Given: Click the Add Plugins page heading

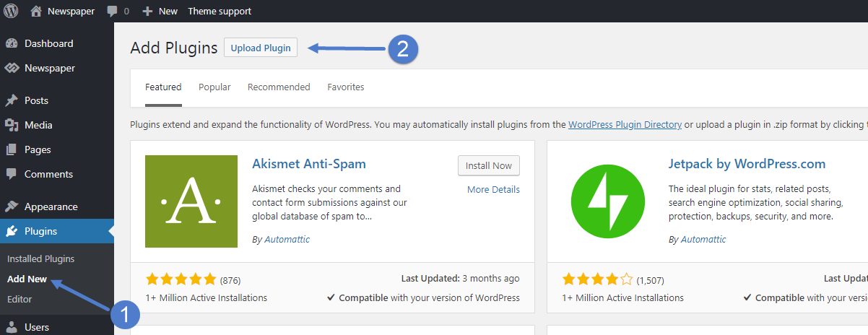Looking at the screenshot, I should coord(173,48).
